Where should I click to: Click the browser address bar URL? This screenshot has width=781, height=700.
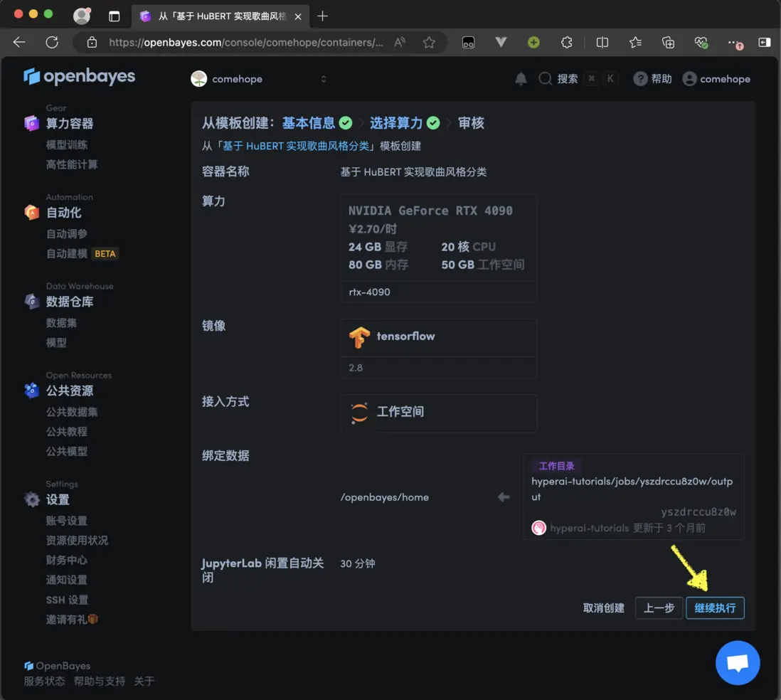coord(246,43)
